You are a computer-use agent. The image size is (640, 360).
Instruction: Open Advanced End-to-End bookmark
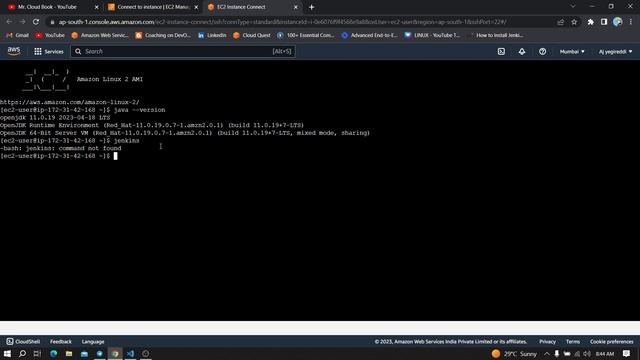pos(369,35)
